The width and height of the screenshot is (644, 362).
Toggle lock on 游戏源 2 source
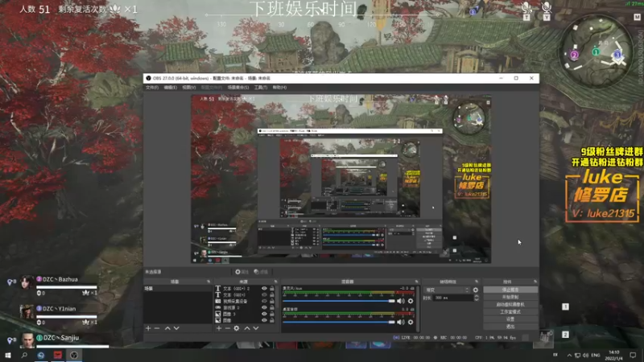point(272,307)
